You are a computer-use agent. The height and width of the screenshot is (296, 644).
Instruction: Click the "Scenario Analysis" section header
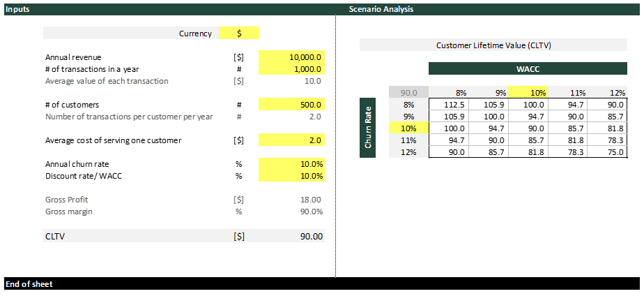pyautogui.click(x=381, y=9)
